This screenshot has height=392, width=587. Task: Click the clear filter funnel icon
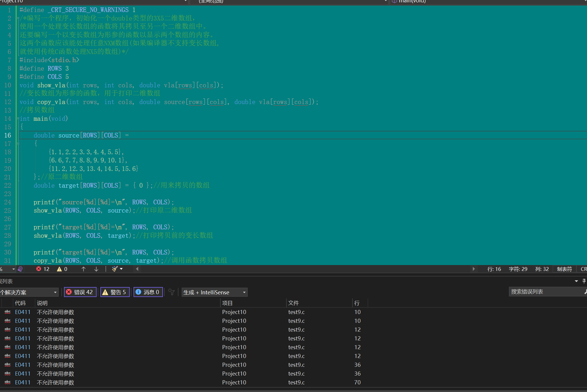point(171,292)
